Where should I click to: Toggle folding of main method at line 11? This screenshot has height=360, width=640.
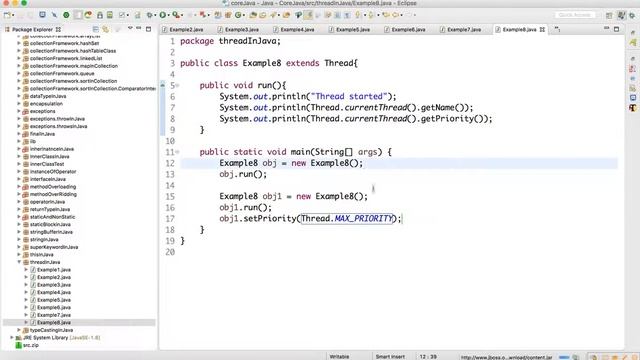pos(178,152)
